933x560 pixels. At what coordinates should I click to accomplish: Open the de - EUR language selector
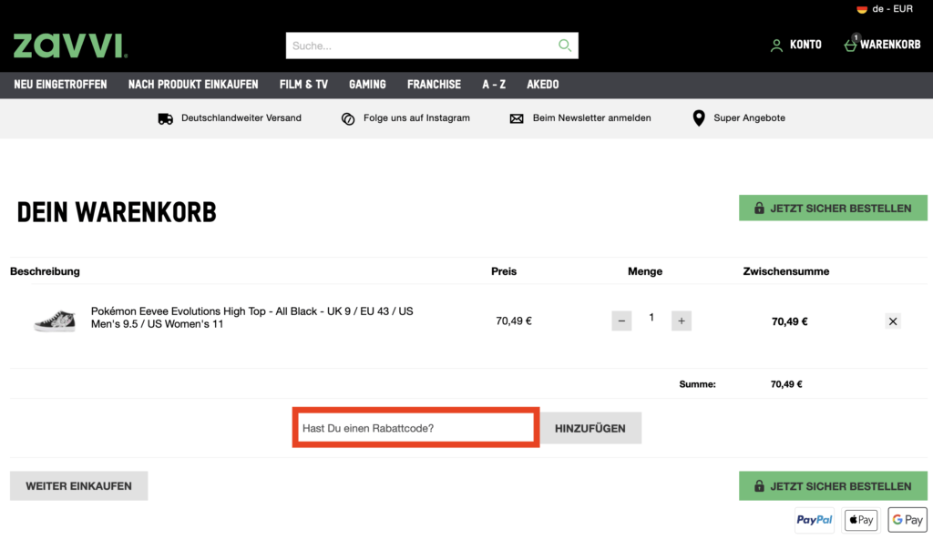[x=885, y=9]
